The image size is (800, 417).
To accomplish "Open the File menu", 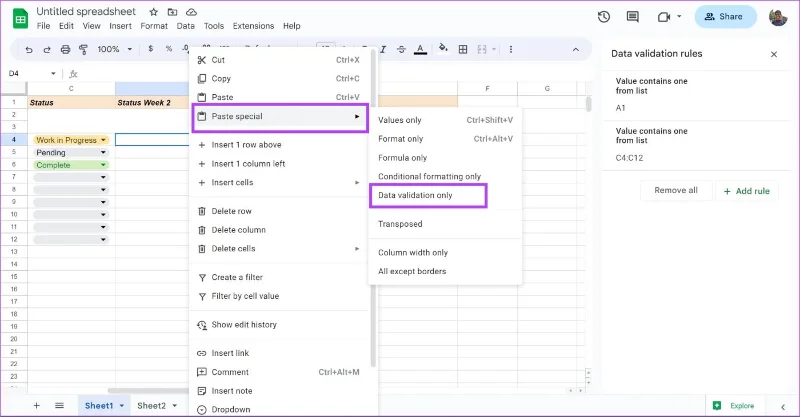I will point(43,26).
